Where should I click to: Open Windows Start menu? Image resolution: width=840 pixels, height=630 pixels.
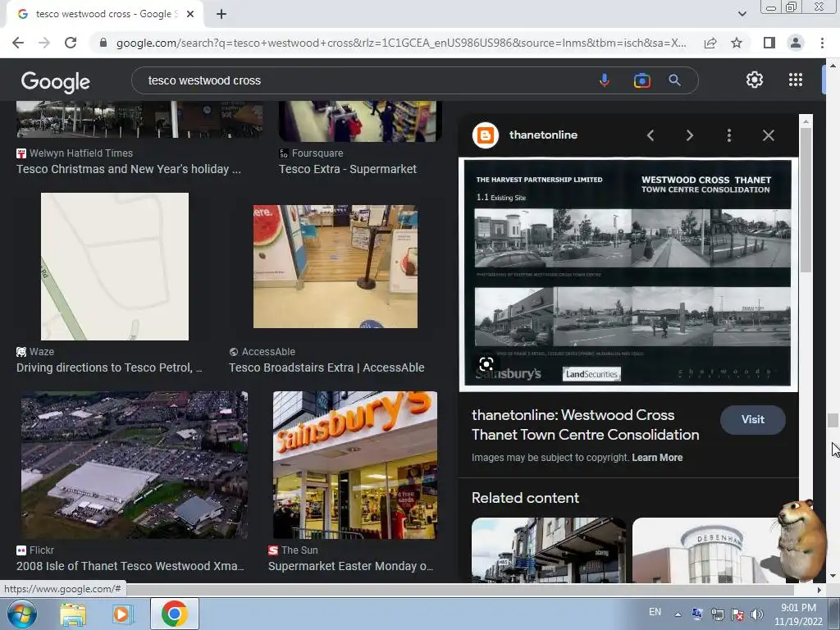[21, 614]
